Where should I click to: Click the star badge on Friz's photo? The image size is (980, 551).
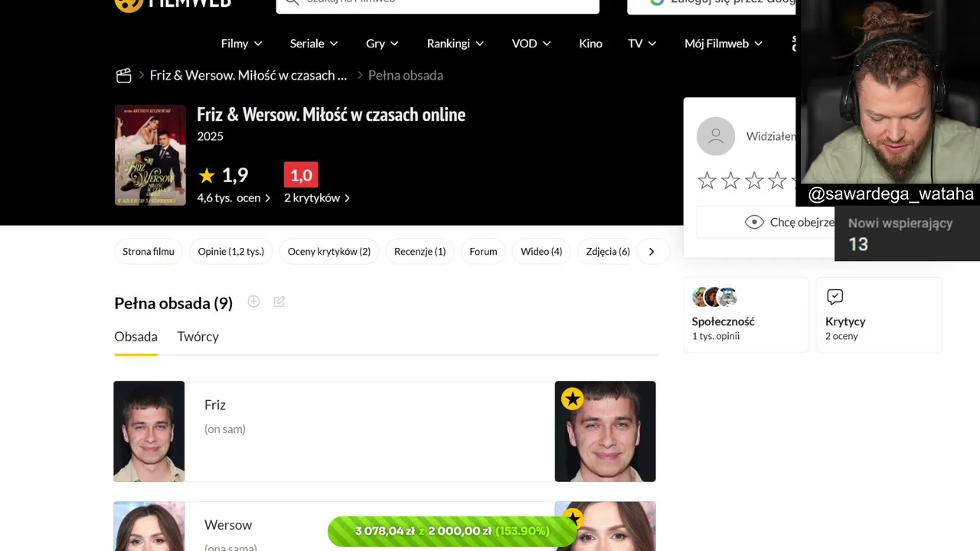tap(572, 399)
